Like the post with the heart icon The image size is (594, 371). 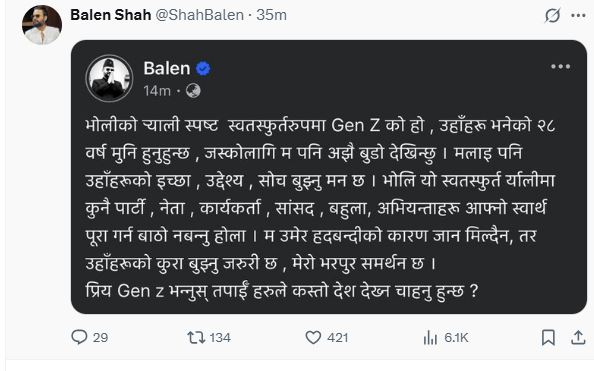[x=313, y=337]
